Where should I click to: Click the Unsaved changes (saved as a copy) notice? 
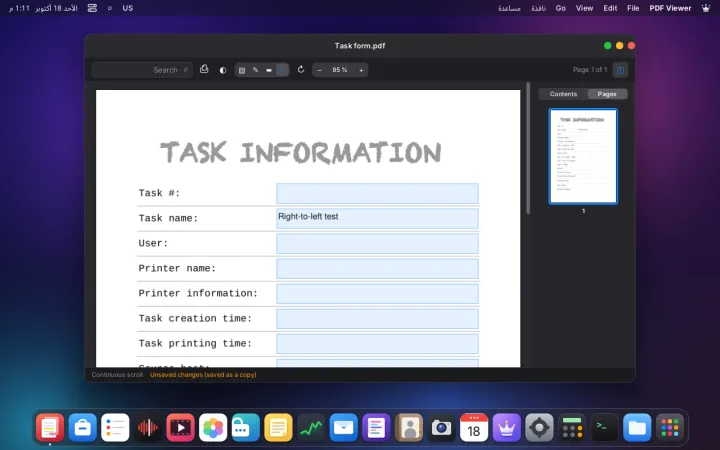203,375
